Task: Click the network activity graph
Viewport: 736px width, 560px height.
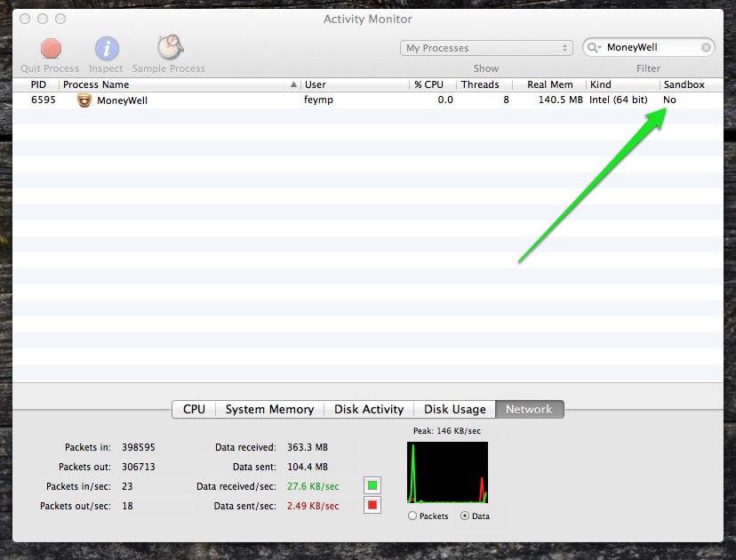Action: pos(447,472)
